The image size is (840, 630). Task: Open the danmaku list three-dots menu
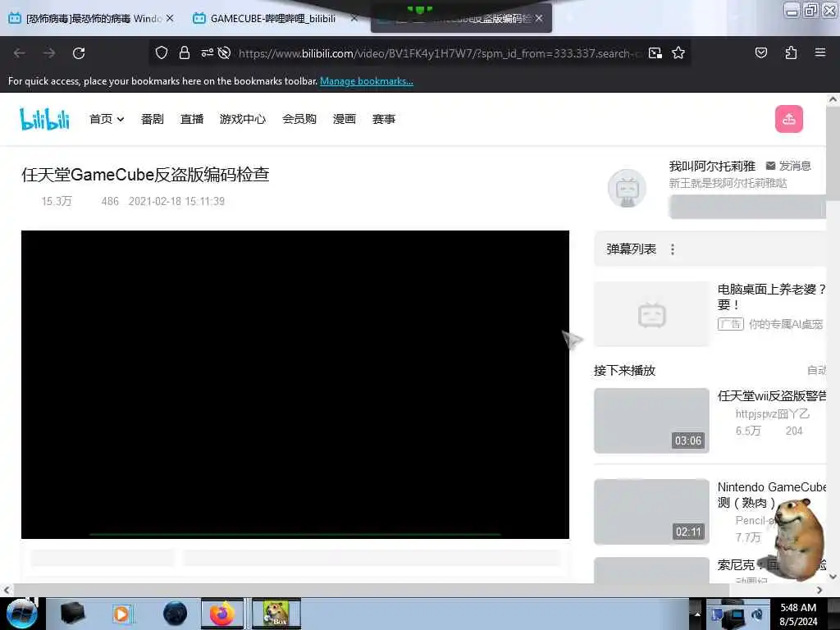(673, 249)
